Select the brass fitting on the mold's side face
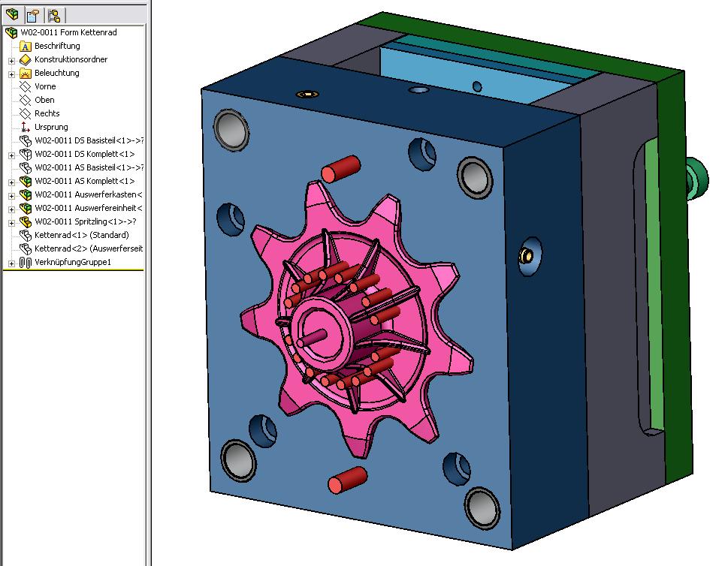 526,255
